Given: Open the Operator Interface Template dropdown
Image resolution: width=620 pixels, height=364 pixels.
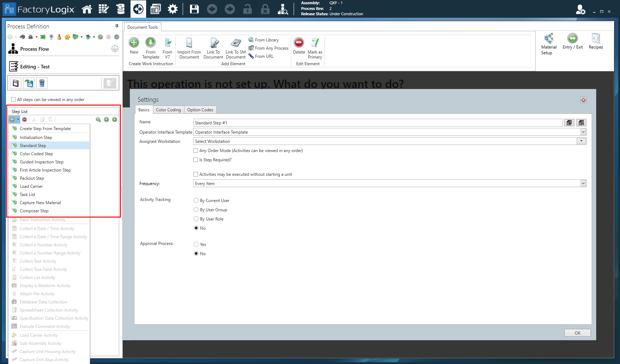Looking at the screenshot, I should point(583,132).
